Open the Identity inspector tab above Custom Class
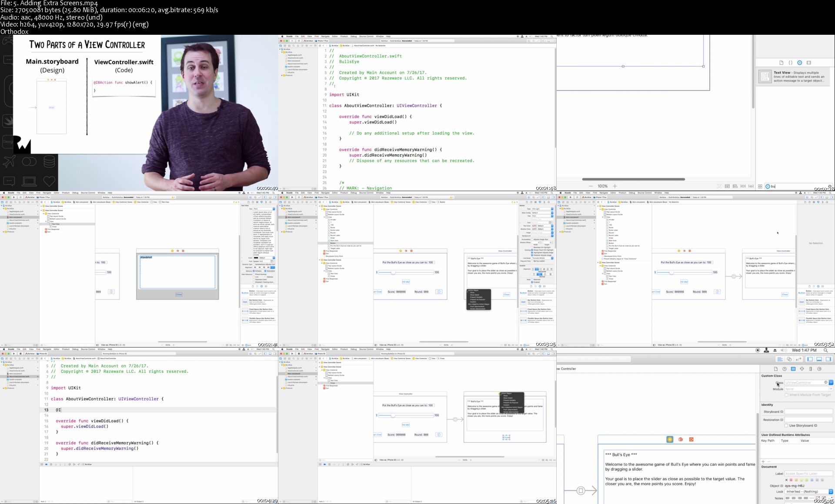This screenshot has width=835, height=504. point(793,369)
